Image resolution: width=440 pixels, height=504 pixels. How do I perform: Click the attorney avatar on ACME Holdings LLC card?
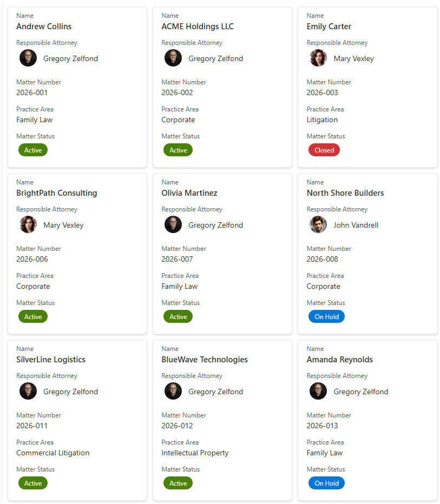click(x=173, y=58)
